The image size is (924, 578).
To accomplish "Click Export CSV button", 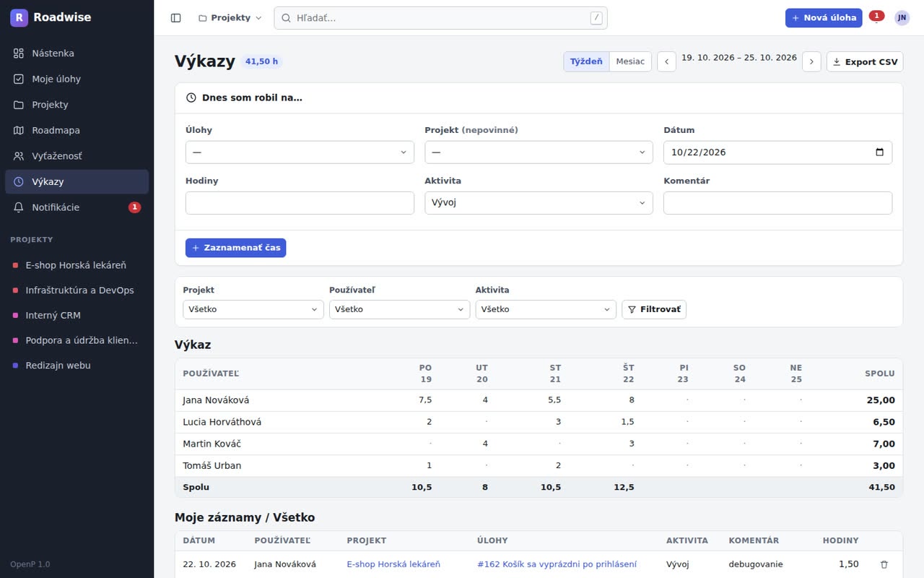I will point(865,62).
